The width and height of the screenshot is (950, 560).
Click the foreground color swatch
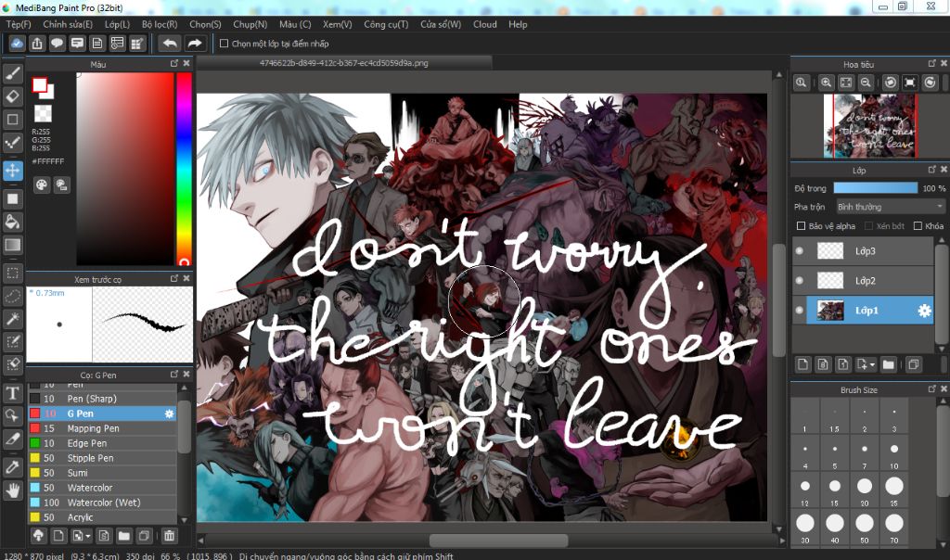coord(40,84)
